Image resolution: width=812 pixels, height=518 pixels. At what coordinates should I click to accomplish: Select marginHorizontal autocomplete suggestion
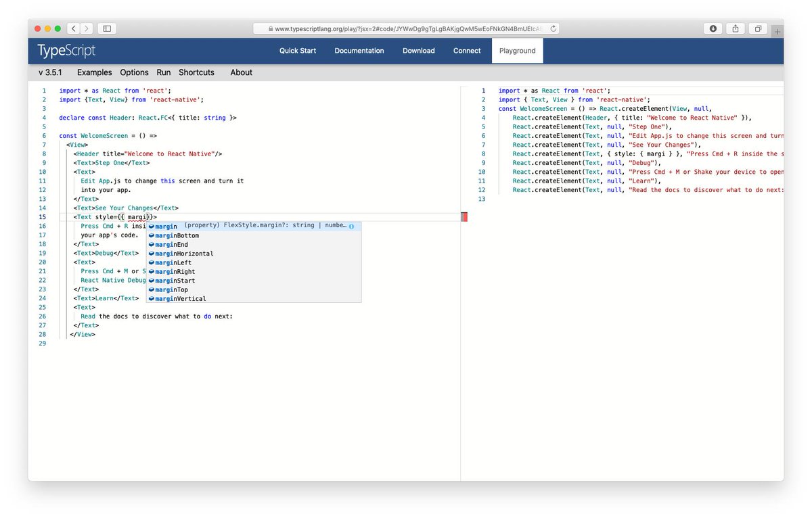point(254,254)
